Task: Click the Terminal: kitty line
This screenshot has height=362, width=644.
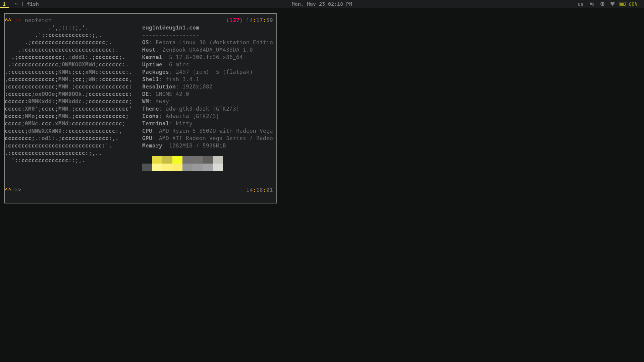Action: point(167,123)
